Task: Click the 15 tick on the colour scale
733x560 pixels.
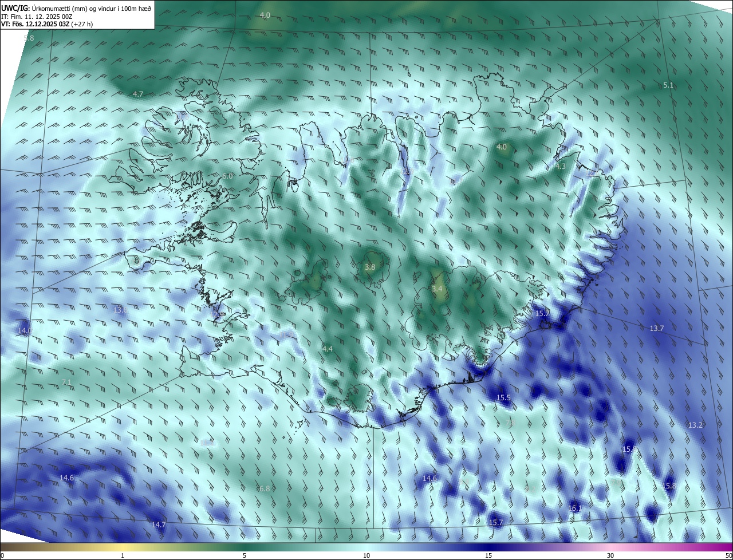Action: 488,556
